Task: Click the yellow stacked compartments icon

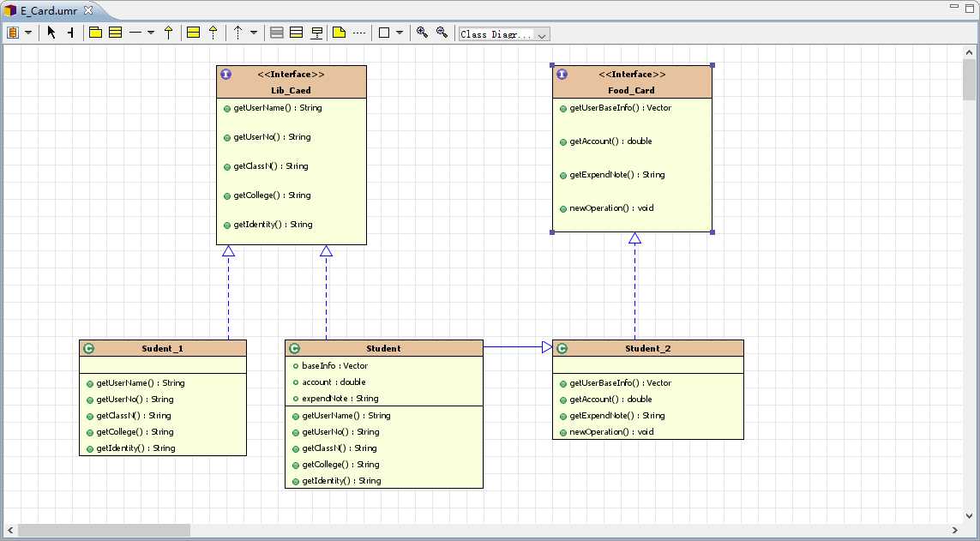Action: [297, 33]
